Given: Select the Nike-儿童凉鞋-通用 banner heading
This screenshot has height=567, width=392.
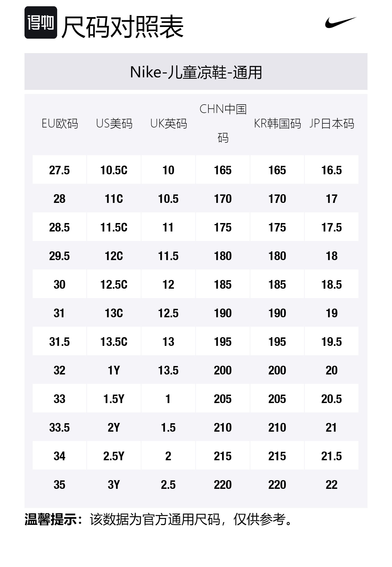Looking at the screenshot, I should tap(196, 72).
